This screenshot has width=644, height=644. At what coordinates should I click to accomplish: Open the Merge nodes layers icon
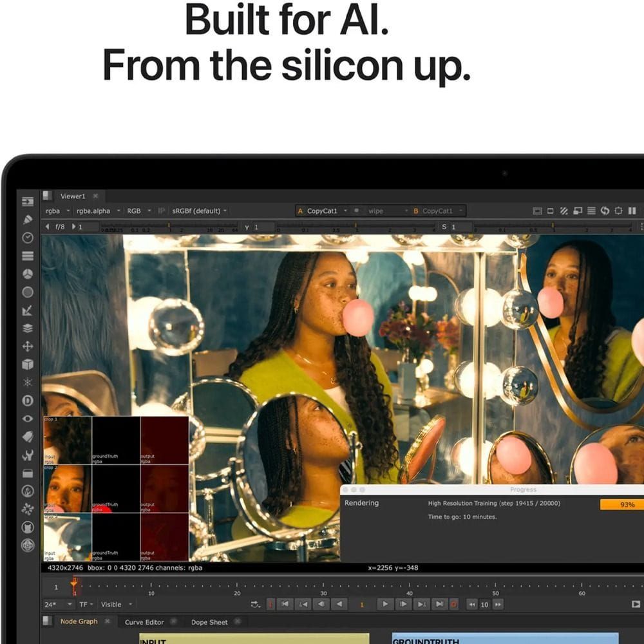tap(28, 328)
